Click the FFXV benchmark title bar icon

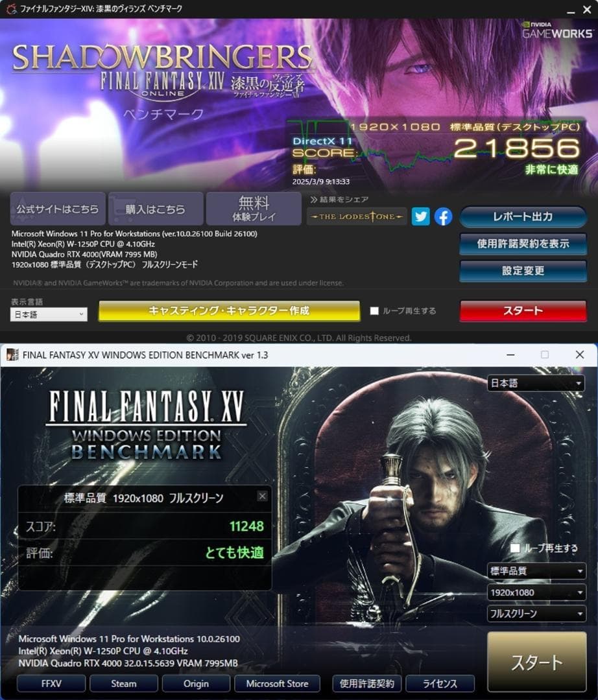point(12,355)
